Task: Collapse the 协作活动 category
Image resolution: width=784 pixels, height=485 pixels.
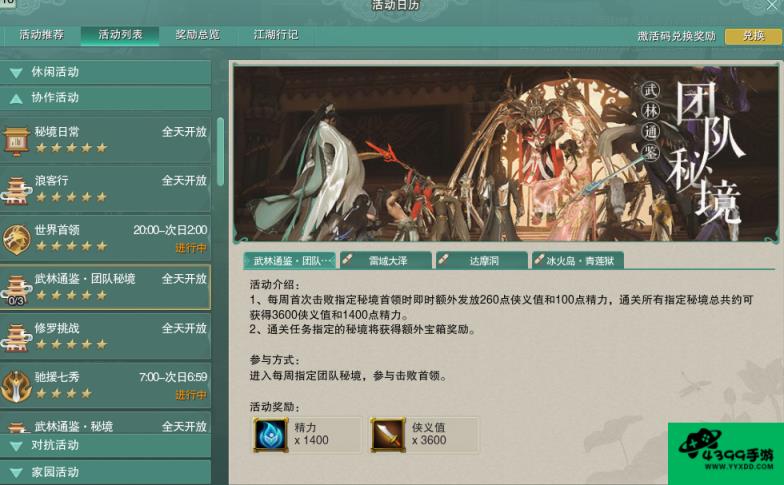Action: pyautogui.click(x=106, y=98)
